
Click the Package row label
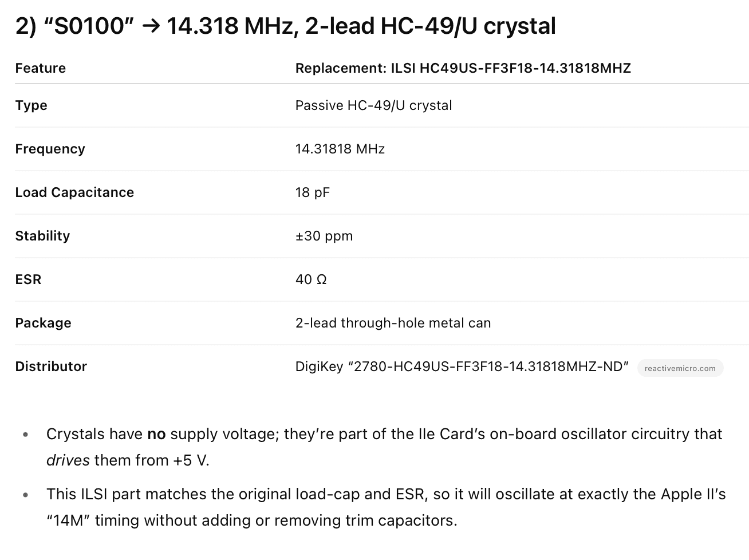pos(43,323)
